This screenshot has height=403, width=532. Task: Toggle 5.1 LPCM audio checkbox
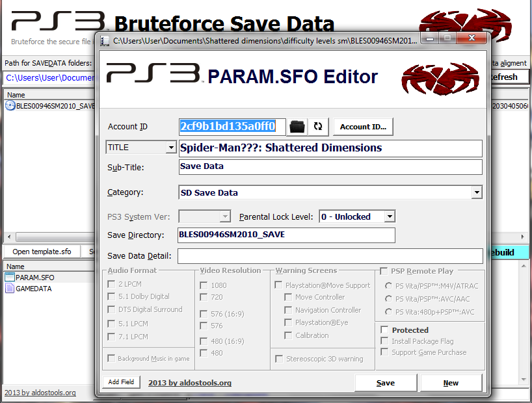(111, 324)
